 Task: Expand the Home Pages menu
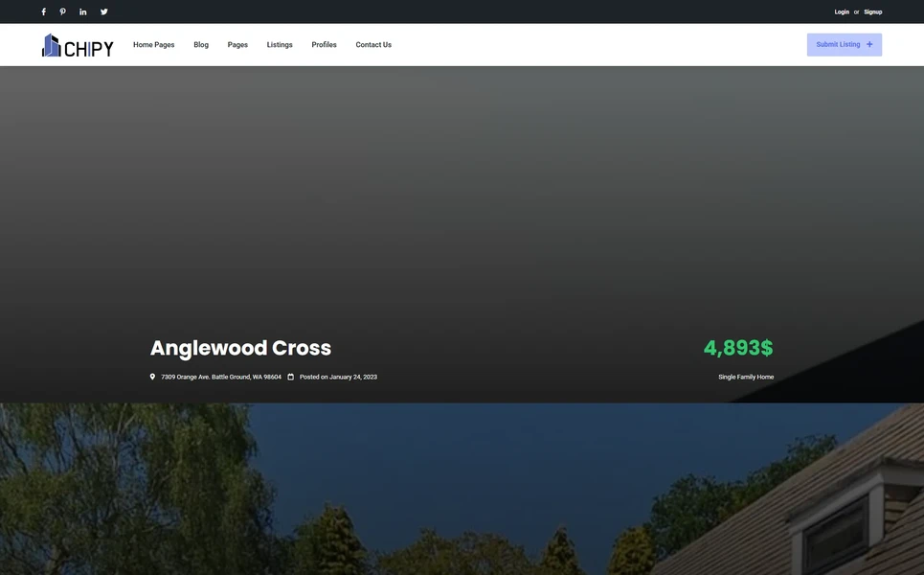[x=153, y=44]
